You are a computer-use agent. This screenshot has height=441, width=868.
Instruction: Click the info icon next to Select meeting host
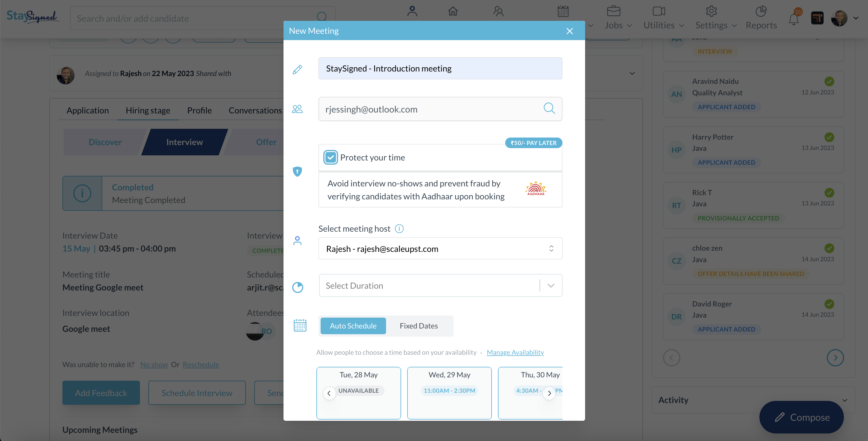[x=399, y=229]
